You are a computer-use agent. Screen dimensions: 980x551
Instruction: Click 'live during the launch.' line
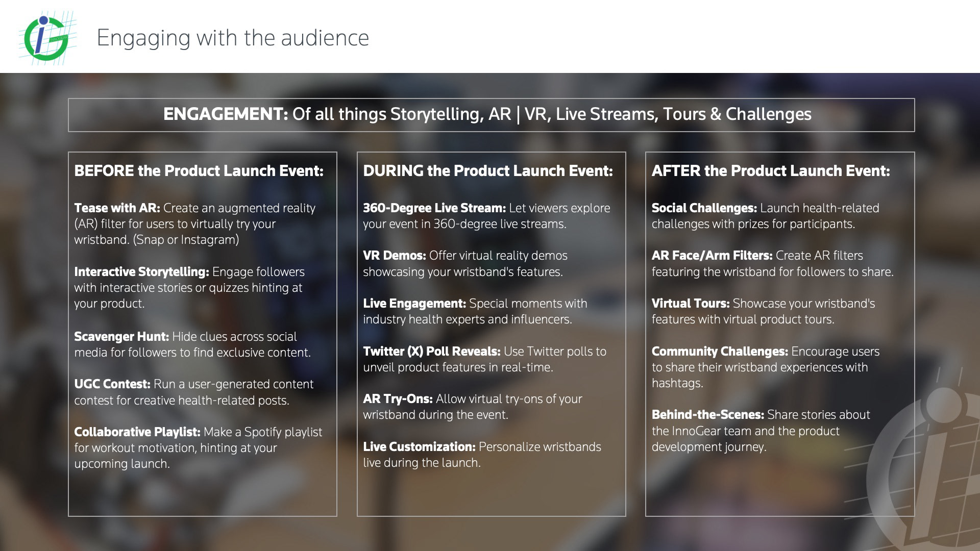click(x=422, y=463)
